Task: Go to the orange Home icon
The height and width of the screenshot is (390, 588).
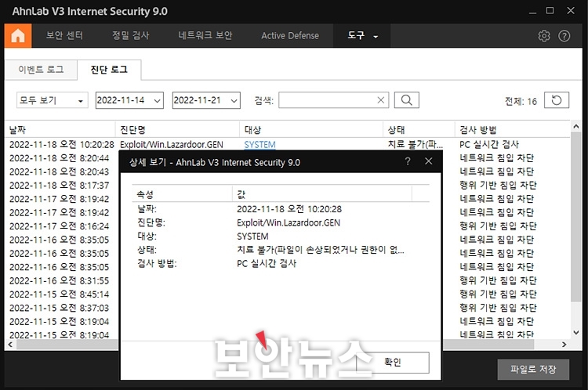Action: [x=18, y=35]
